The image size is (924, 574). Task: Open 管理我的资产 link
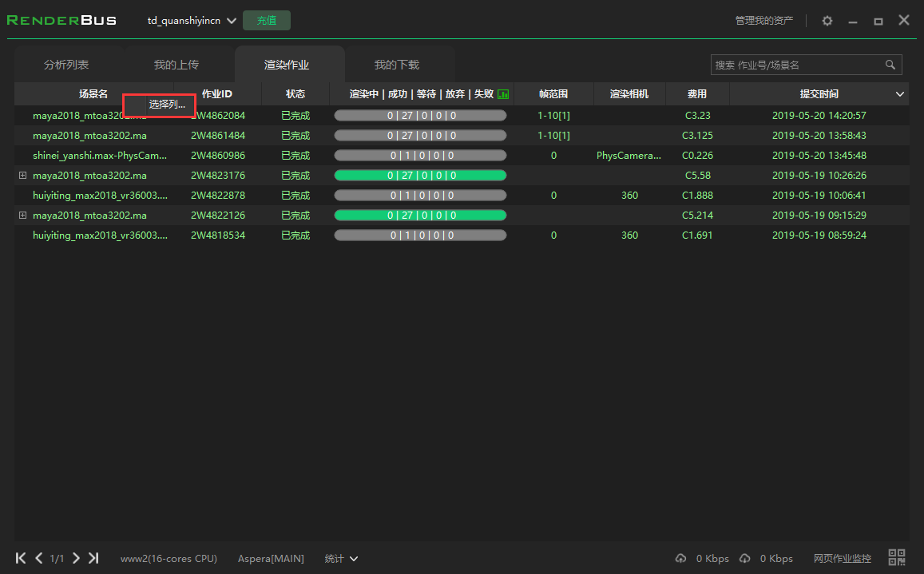[763, 21]
